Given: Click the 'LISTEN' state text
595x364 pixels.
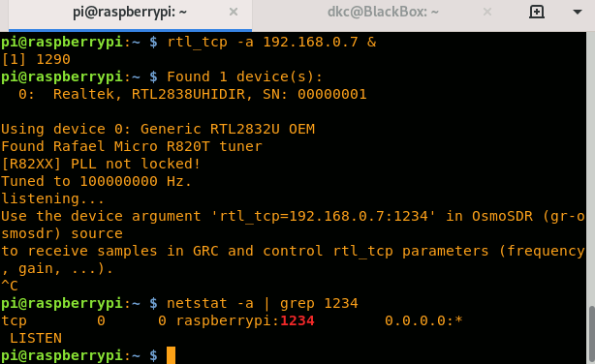Looking at the screenshot, I should click(36, 338).
